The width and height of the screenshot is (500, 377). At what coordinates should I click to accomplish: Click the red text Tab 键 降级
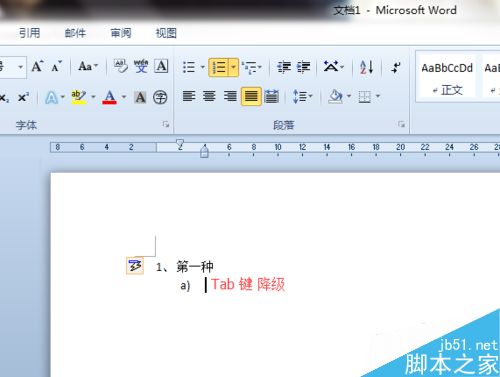pos(248,284)
